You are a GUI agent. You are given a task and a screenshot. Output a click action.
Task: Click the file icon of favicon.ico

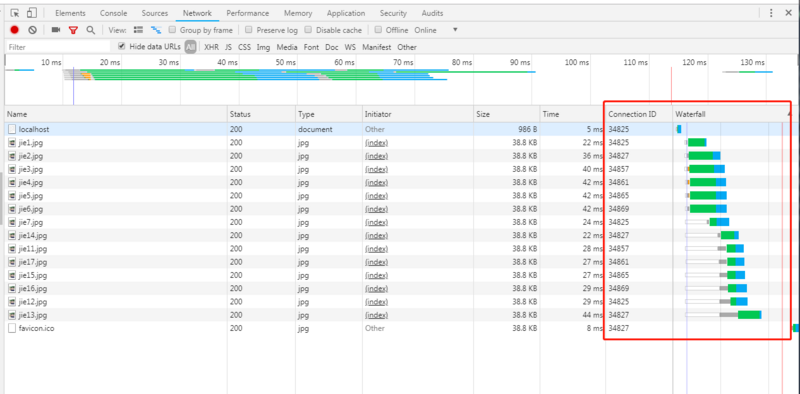pyautogui.click(x=12, y=329)
